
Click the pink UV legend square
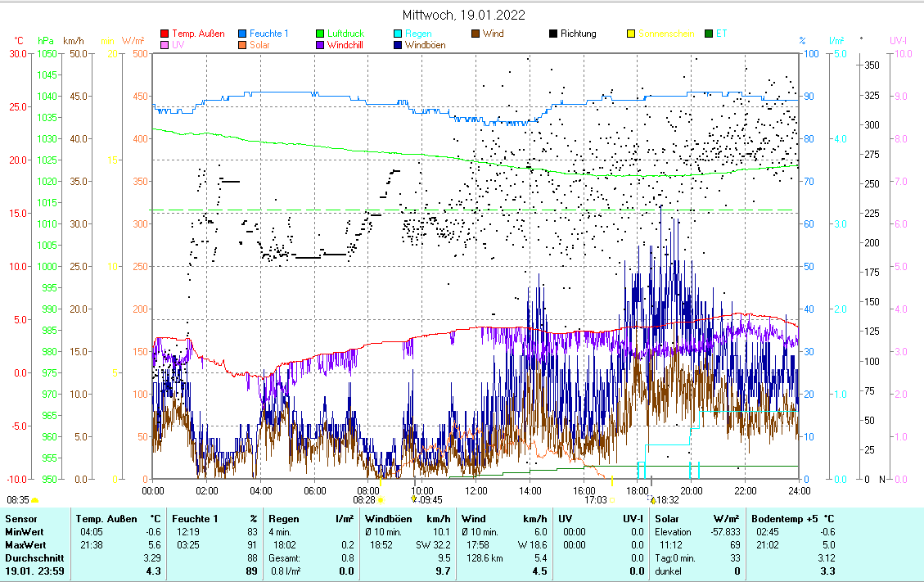coord(165,45)
